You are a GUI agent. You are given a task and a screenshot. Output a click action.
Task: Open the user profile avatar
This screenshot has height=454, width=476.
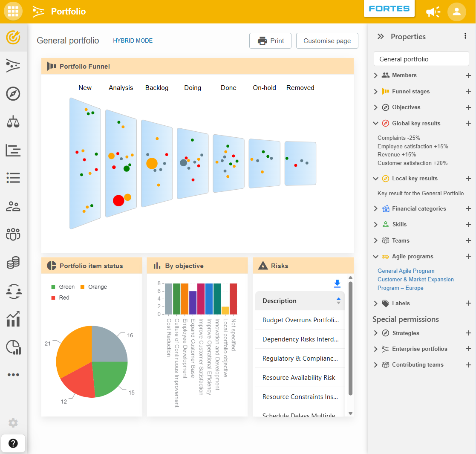(x=456, y=12)
